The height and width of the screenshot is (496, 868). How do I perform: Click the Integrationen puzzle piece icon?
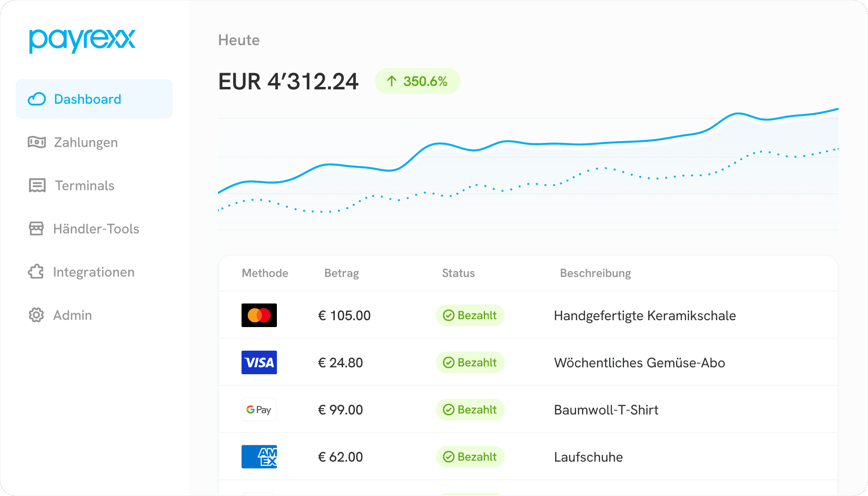(36, 272)
